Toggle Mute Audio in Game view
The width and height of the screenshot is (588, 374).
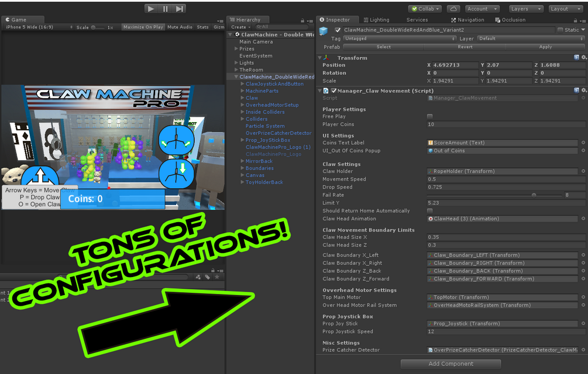[x=180, y=27]
